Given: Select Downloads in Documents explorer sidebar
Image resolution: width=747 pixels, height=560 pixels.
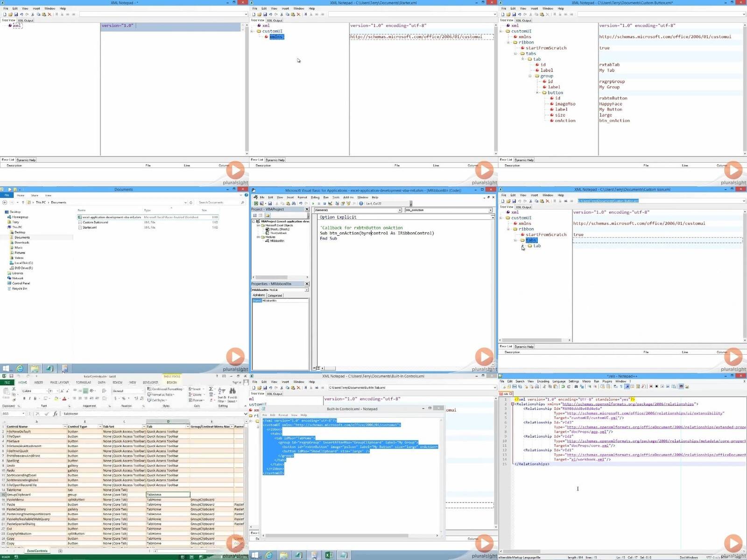Looking at the screenshot, I should pos(22,243).
